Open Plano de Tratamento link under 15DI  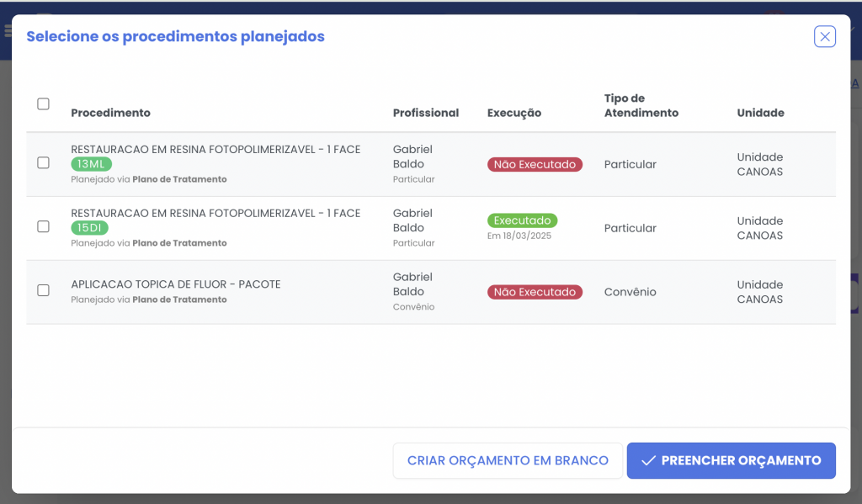pyautogui.click(x=179, y=243)
